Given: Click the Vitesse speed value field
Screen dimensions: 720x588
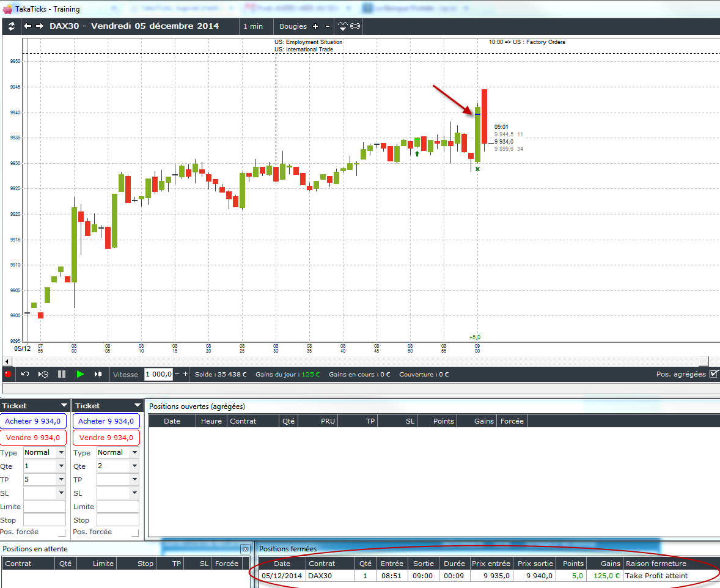Looking at the screenshot, I should pos(158,374).
